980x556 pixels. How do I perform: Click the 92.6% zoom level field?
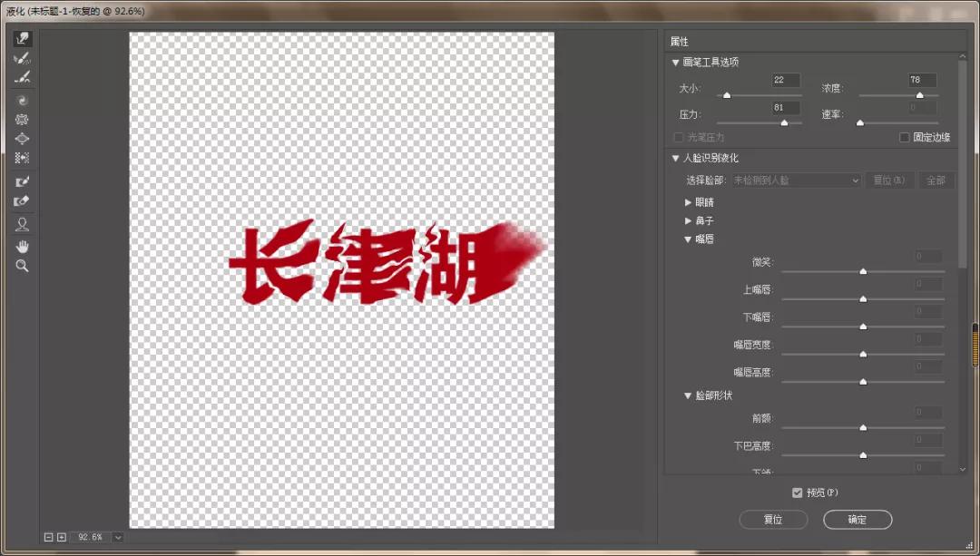pyautogui.click(x=91, y=536)
